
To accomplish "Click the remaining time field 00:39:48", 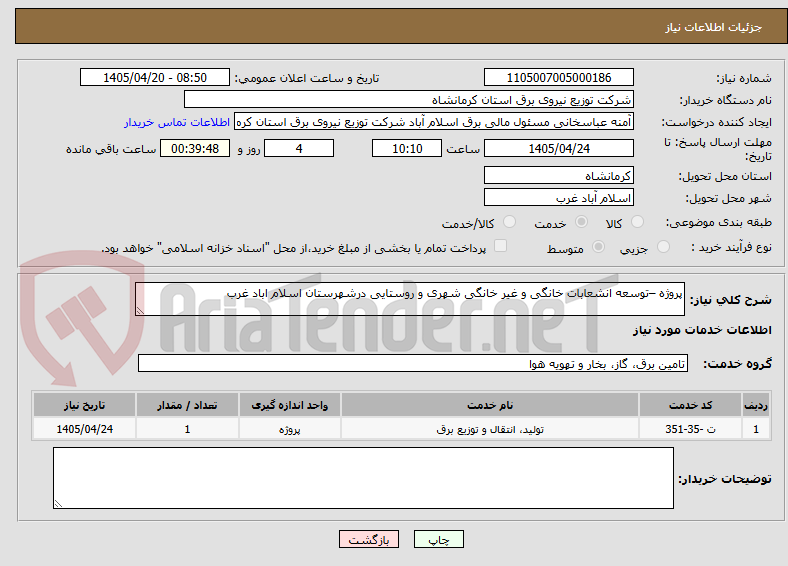I will tap(195, 148).
